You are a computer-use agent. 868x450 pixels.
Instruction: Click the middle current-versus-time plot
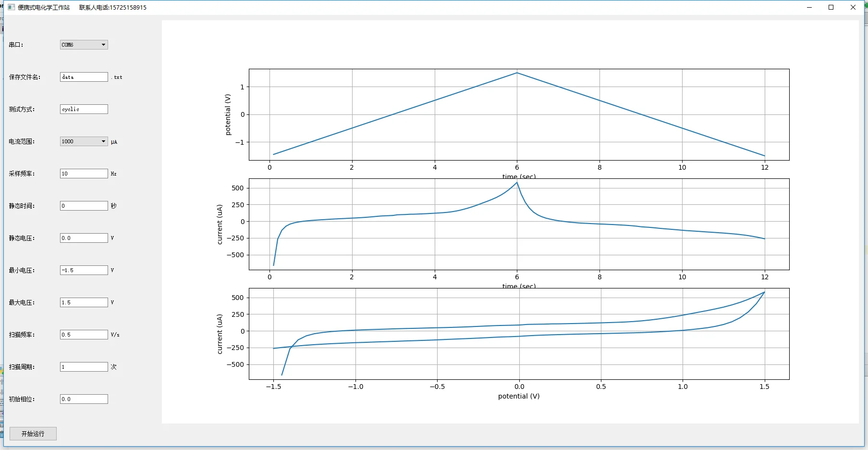(519, 224)
